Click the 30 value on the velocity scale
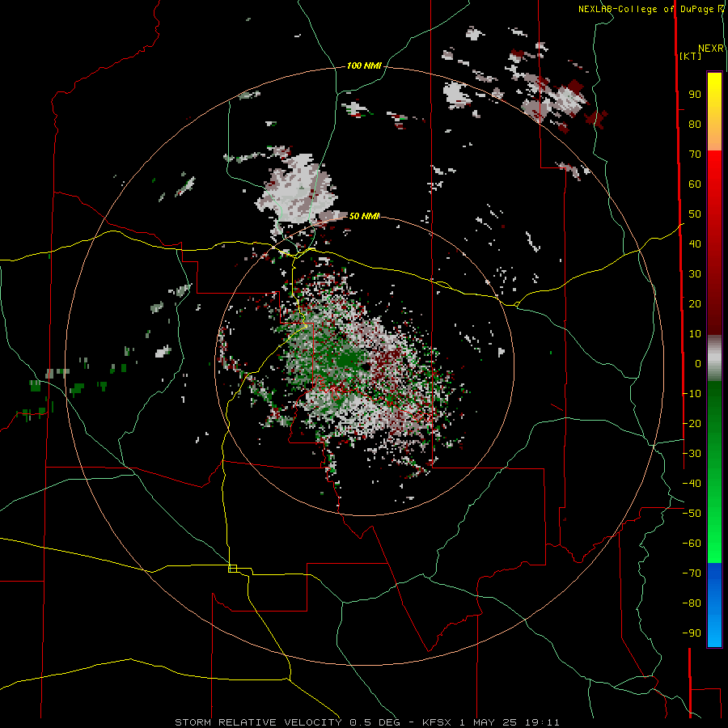728x728 pixels. point(695,274)
